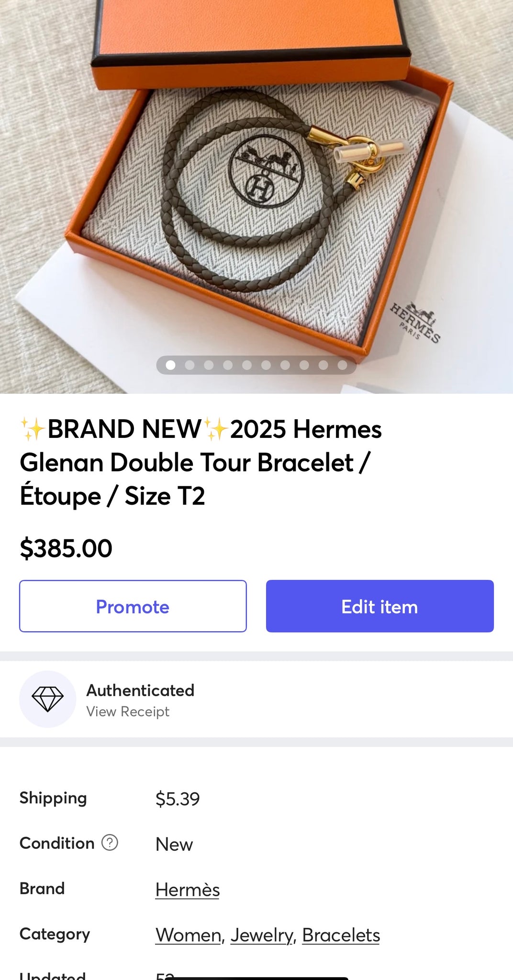Go to the Jewelry category link
This screenshot has width=513, height=980.
tap(261, 935)
